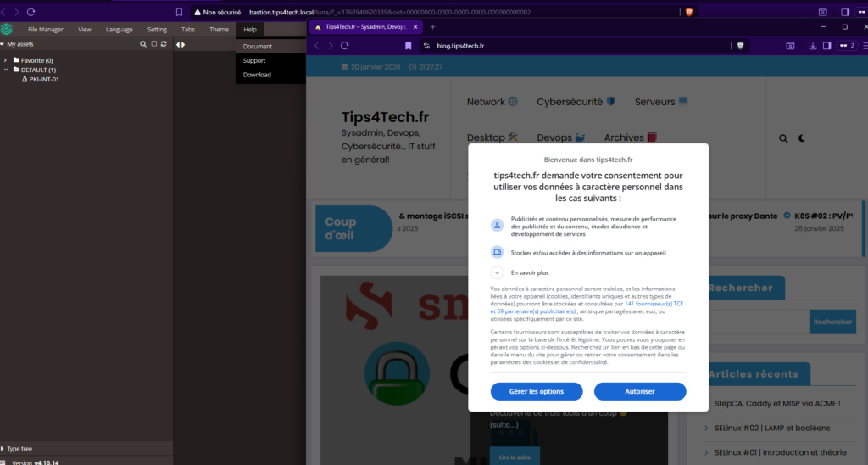Collapse the DEFAULT (1) tree node
Image resolution: width=868 pixels, height=465 pixels.
(5, 70)
